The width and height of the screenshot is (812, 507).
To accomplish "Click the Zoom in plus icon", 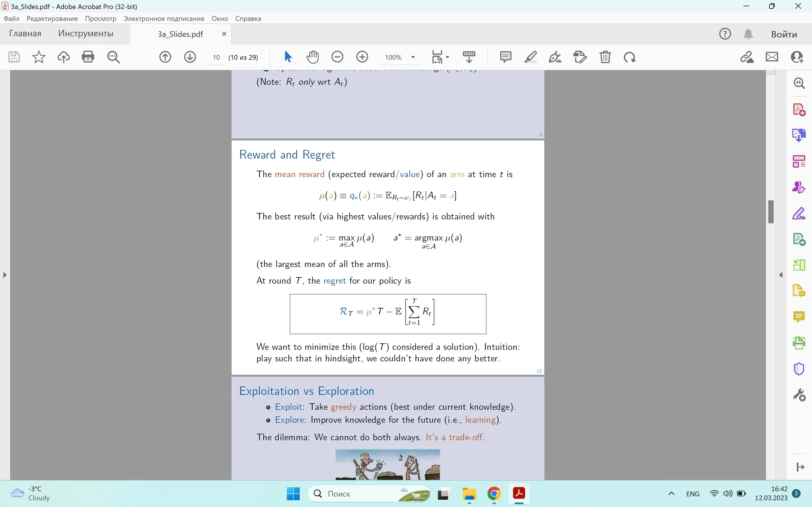I will (362, 57).
